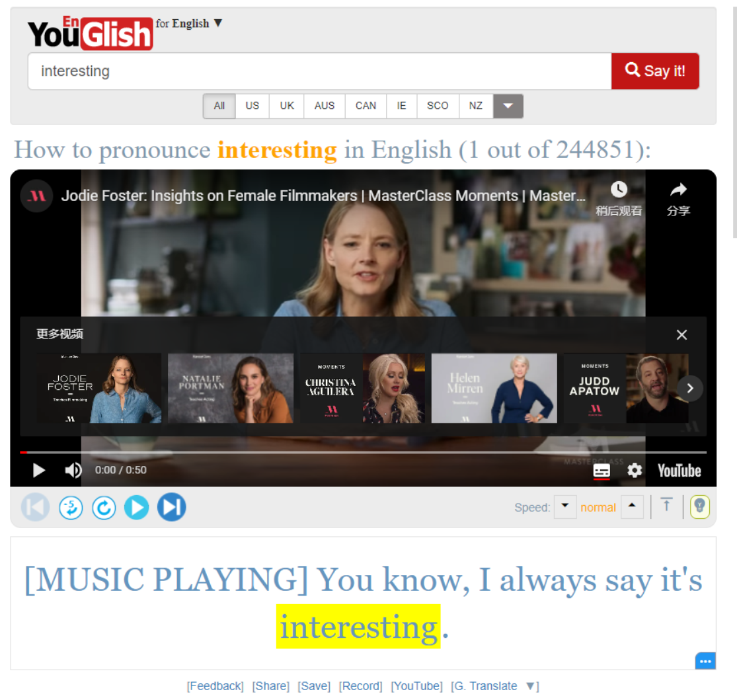This screenshot has width=737, height=700.
Task: Click the [Record] link
Action: click(360, 686)
